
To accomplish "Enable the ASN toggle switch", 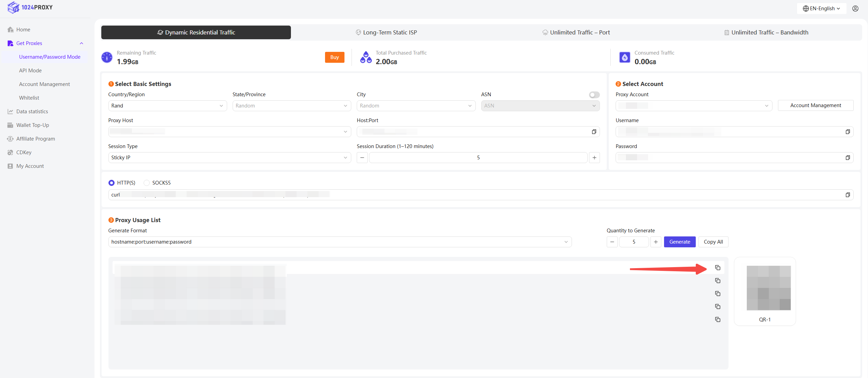I will (x=594, y=95).
